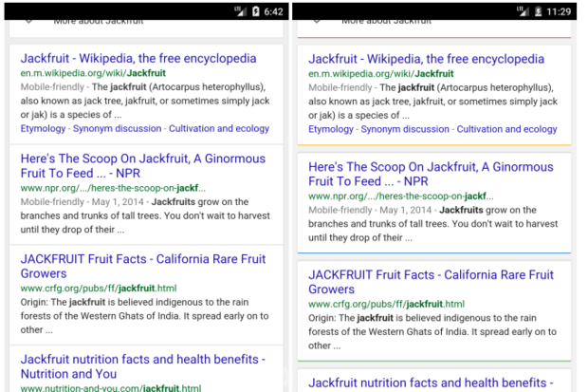Tap the www.crfg.org jackfruit.html URL, 6:42 screen
The image size is (588, 392).
[x=99, y=288]
